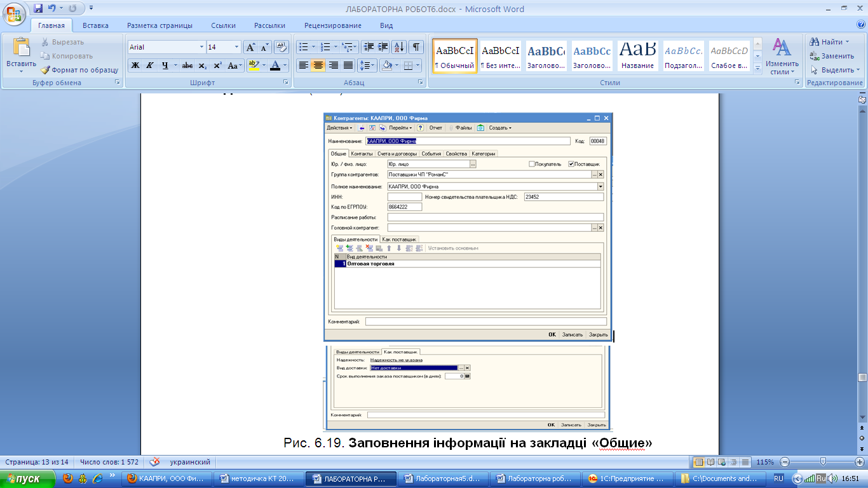Justify paragraph text
The image size is (868, 488).
[348, 65]
